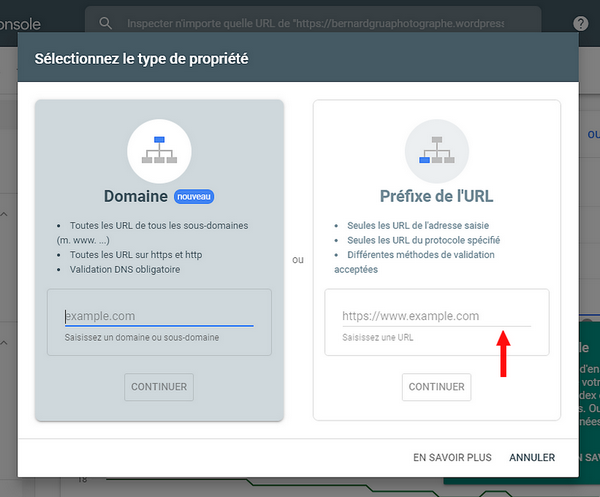
Task: Click the Domaine sitemap icon
Action: 159,151
